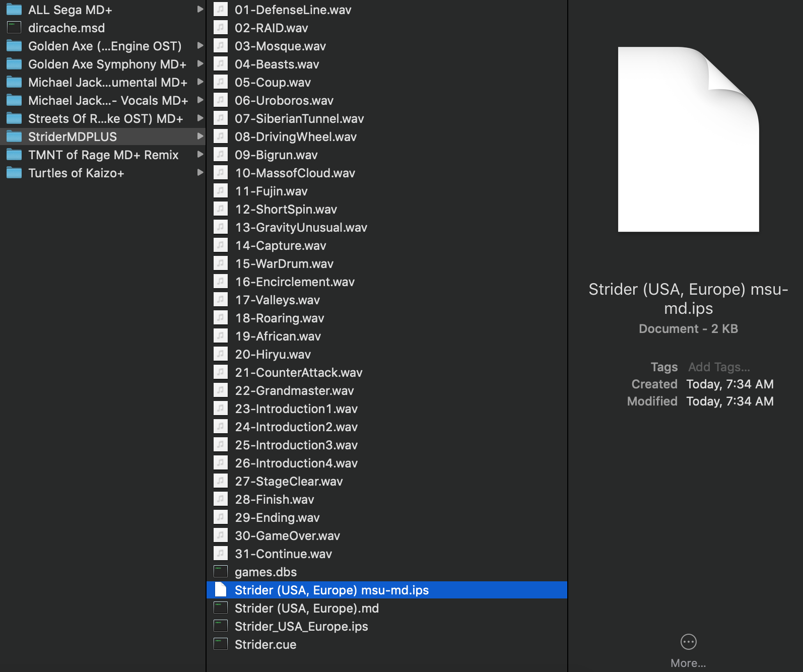The width and height of the screenshot is (803, 672).
Task: Click the audio icon for 27-StageClear.wav
Action: click(x=221, y=481)
